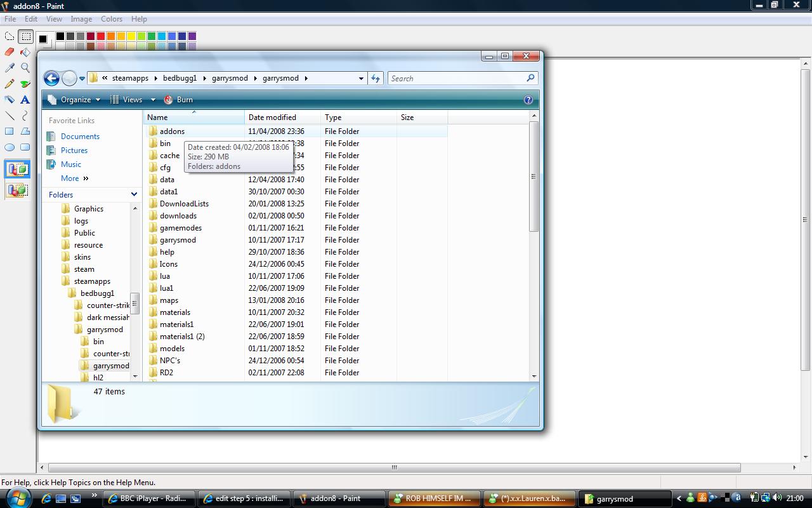812x508 pixels.
Task: Click the Explorer Back arrow button
Action: click(51, 78)
